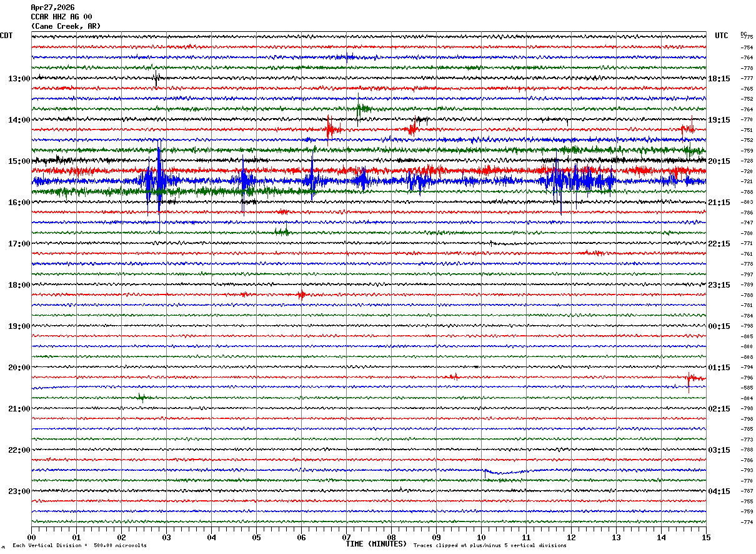Image resolution: width=756 pixels, height=554 pixels.
Task: Select the 13:00 CDT time label
Action: 19,79
